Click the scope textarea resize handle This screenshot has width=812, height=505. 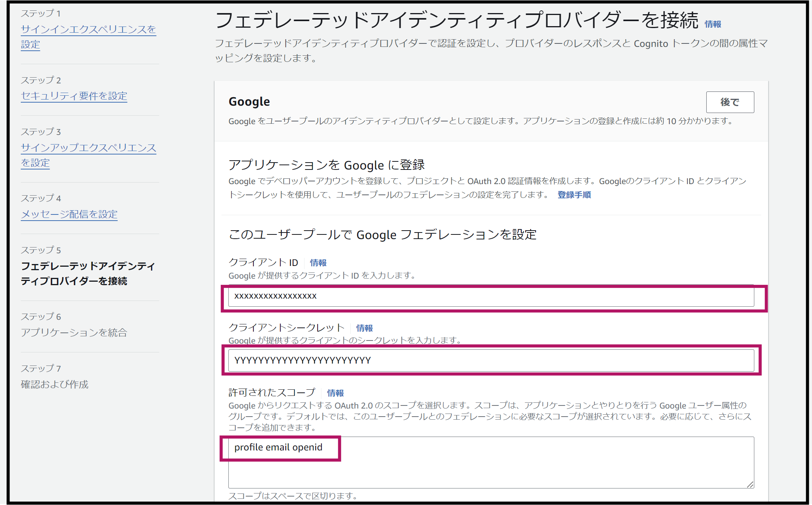[750, 484]
